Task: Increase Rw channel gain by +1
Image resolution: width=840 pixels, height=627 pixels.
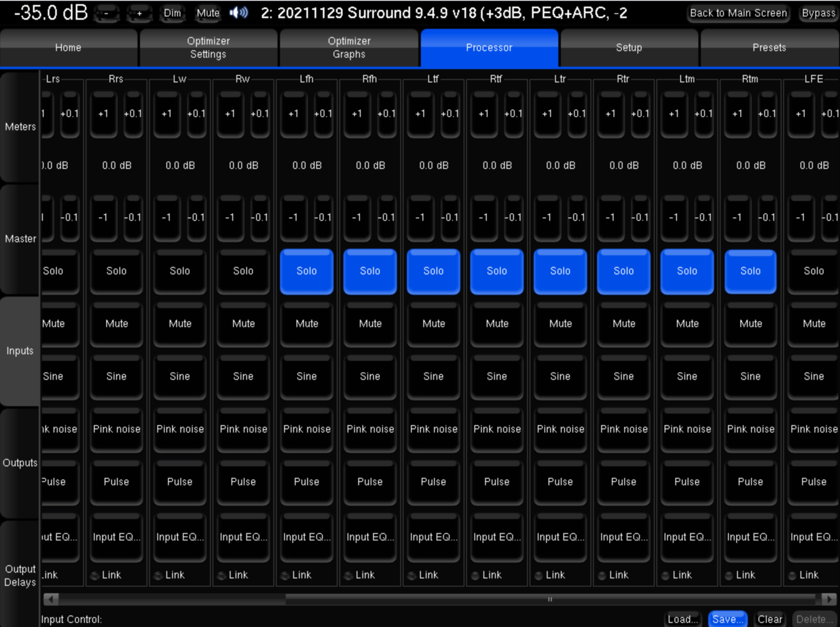Action: coord(230,114)
